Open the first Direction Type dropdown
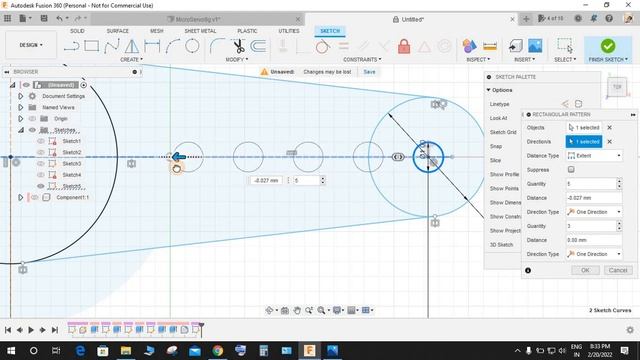 594,212
